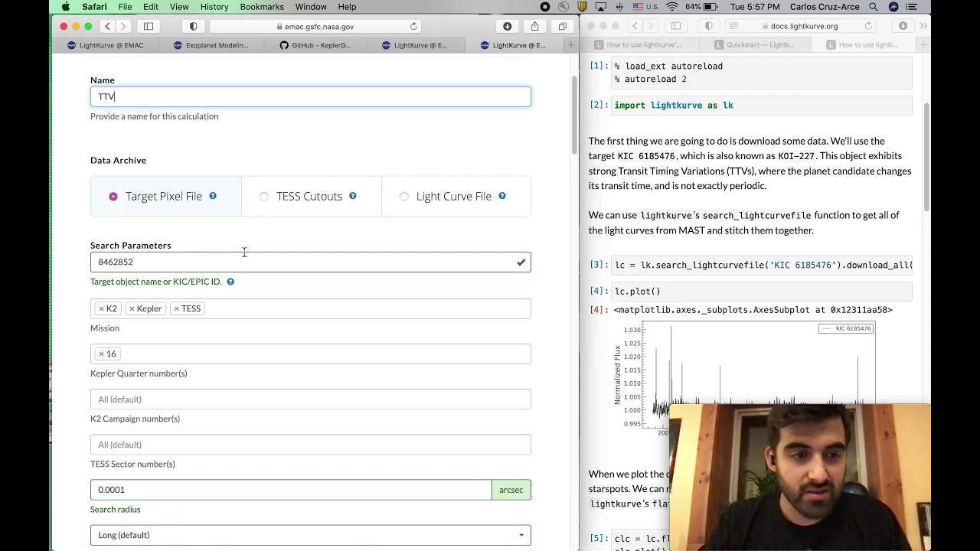Open the Kepler Quarter number(s) selector

pos(310,354)
